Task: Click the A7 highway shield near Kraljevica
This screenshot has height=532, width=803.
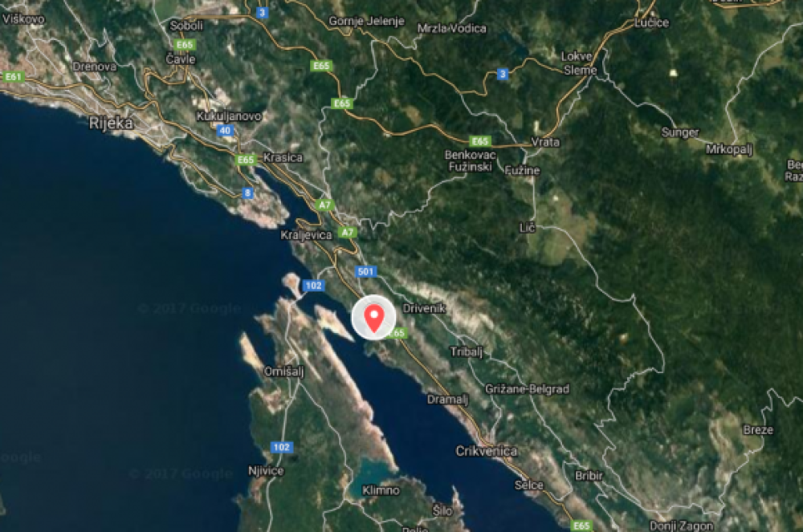Action: pyautogui.click(x=348, y=232)
